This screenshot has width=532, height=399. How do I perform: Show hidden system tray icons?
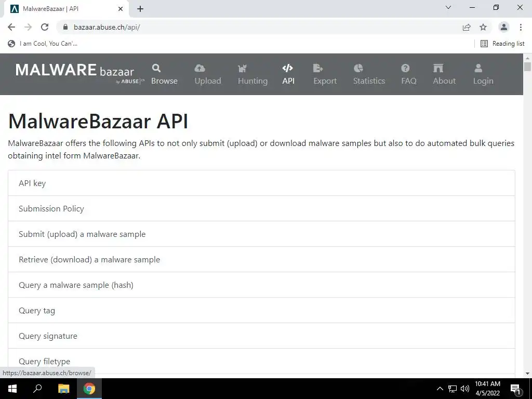pyautogui.click(x=440, y=389)
